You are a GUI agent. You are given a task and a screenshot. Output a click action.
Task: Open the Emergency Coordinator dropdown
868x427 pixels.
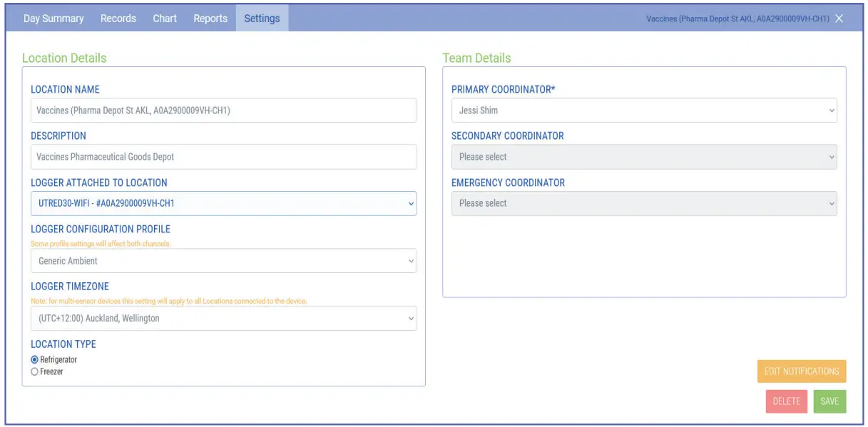[644, 203]
